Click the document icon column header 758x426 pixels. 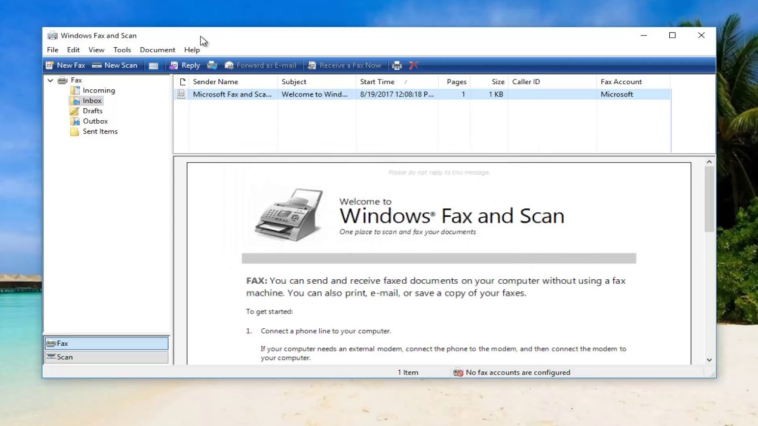pos(182,82)
